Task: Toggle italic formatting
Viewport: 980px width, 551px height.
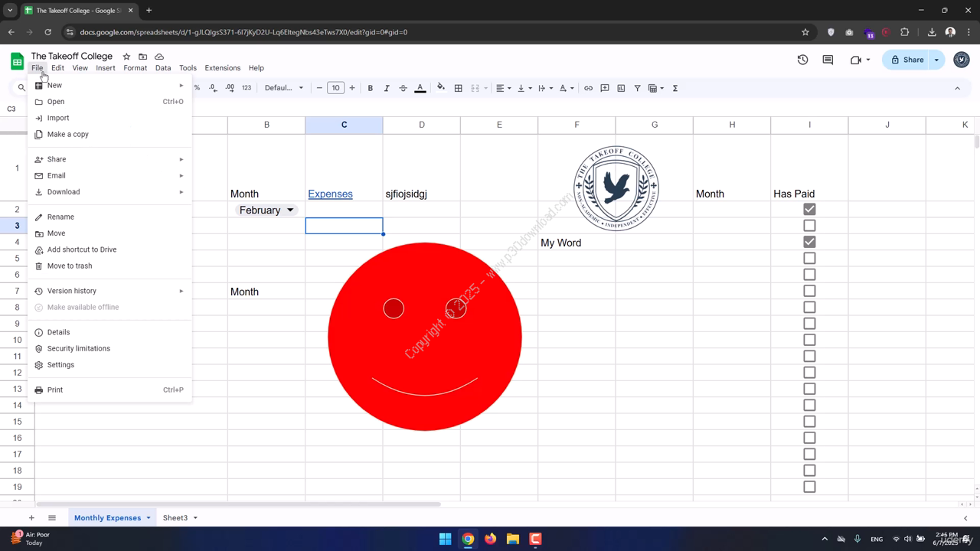Action: pos(387,88)
